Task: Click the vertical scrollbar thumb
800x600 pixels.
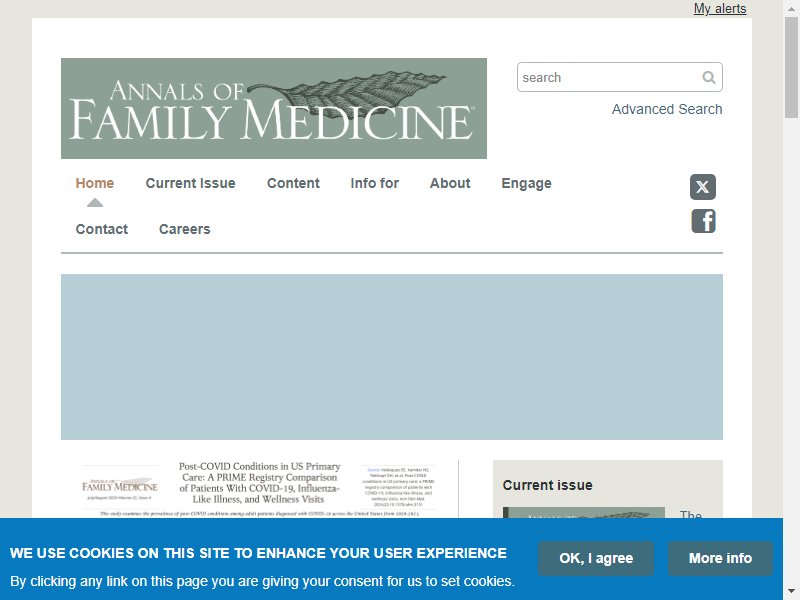Action: click(x=791, y=67)
